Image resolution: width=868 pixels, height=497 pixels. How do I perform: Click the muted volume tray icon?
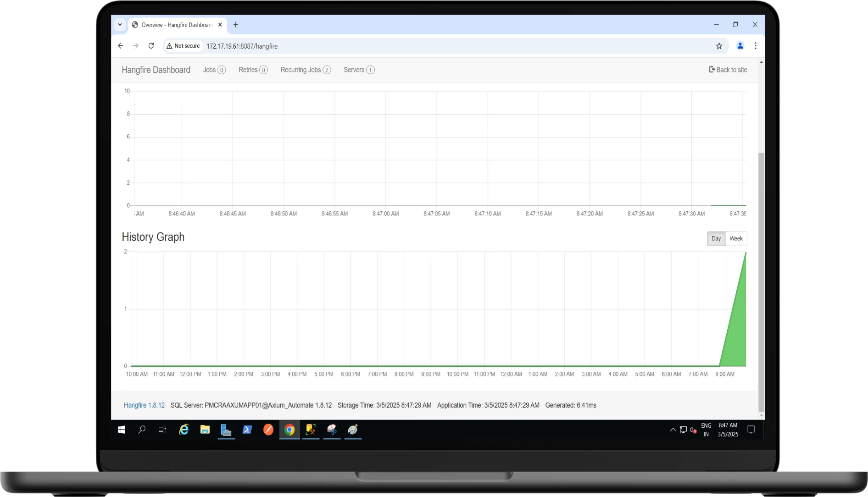[x=693, y=430]
